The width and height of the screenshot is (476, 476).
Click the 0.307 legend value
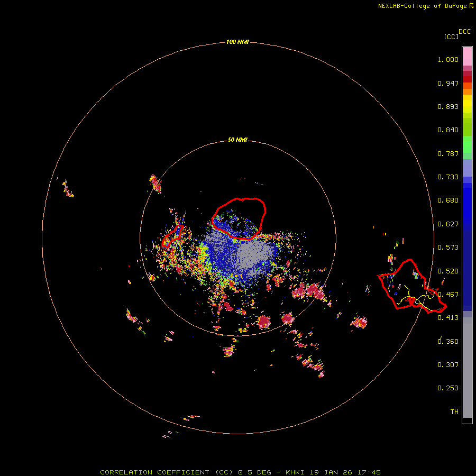pyautogui.click(x=448, y=365)
